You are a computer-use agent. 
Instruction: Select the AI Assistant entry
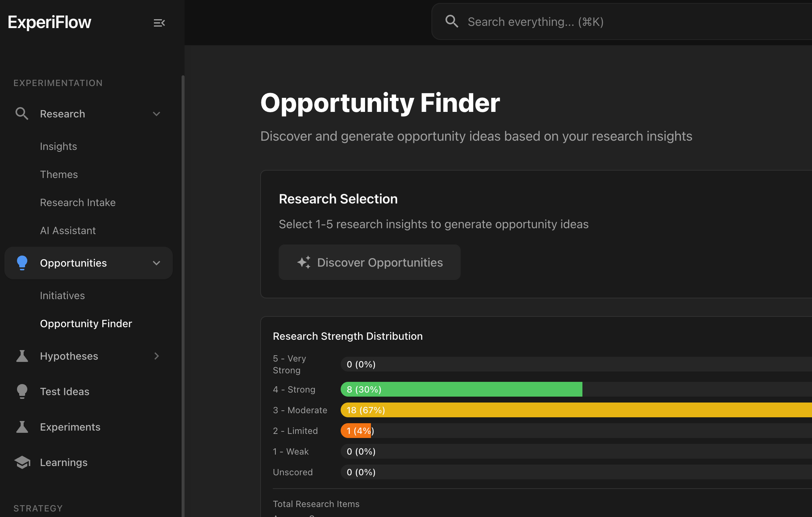click(68, 230)
